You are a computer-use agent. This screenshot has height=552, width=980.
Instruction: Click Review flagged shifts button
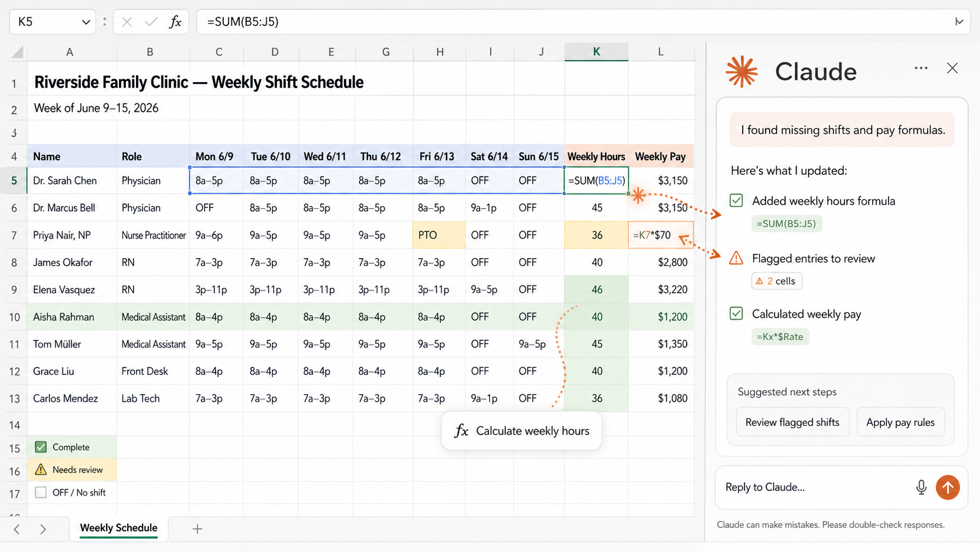[x=792, y=422]
